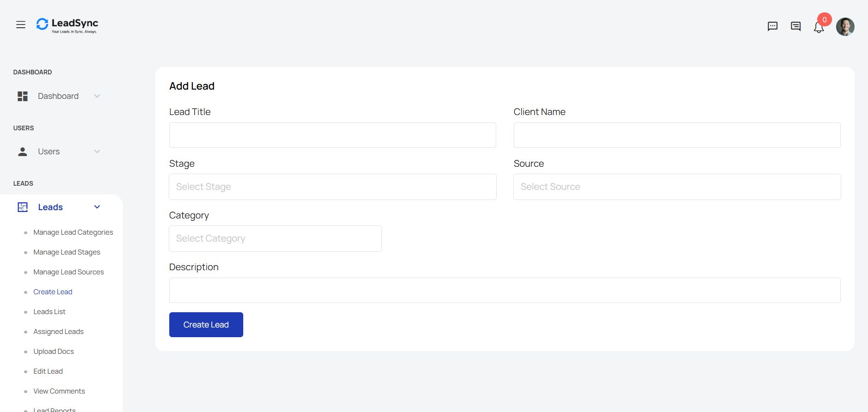The height and width of the screenshot is (412, 868).
Task: Open the Select Category dropdown
Action: (x=275, y=239)
